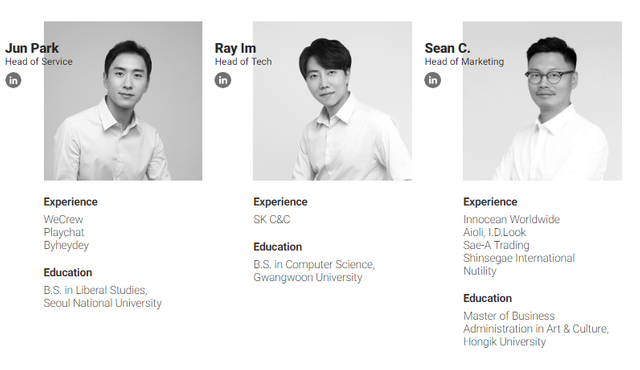Image resolution: width=640 pixels, height=370 pixels.
Task: Click the Gwangwoon University text
Action: pyautogui.click(x=308, y=277)
